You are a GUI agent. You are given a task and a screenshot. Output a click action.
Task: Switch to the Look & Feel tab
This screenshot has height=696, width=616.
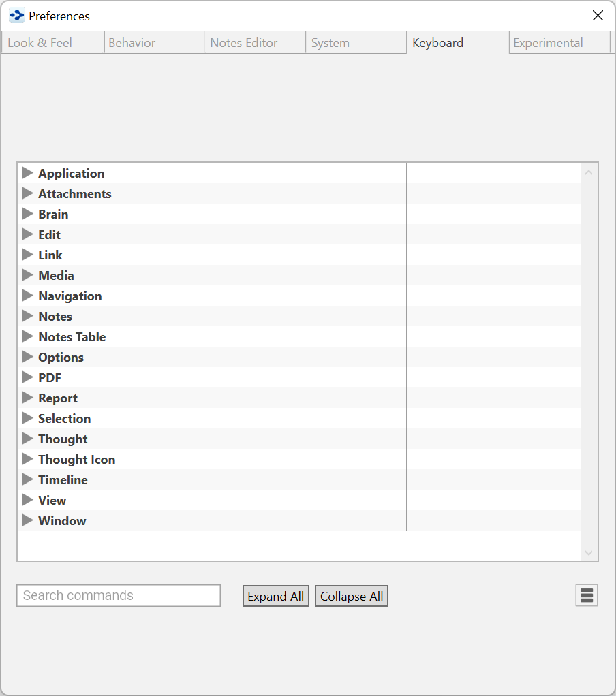40,43
